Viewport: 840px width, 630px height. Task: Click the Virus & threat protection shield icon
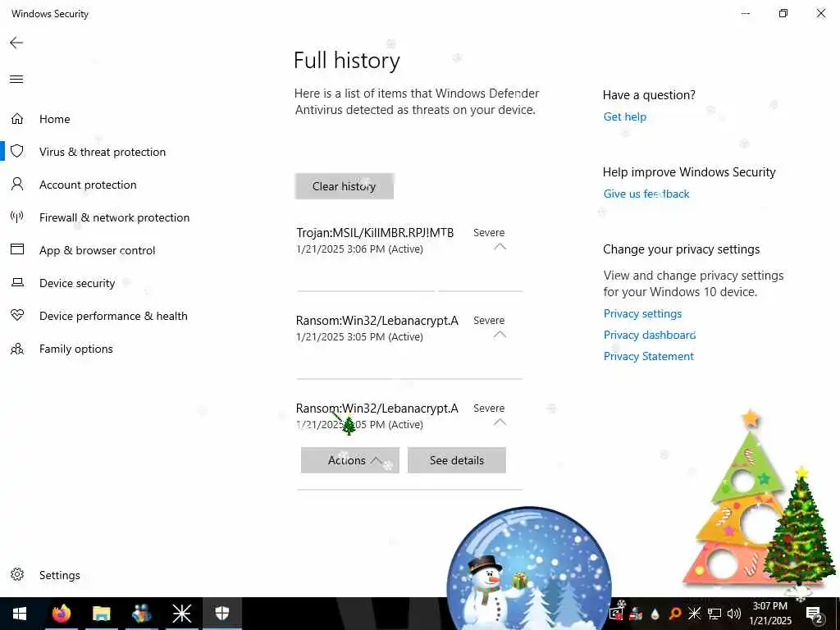[17, 151]
